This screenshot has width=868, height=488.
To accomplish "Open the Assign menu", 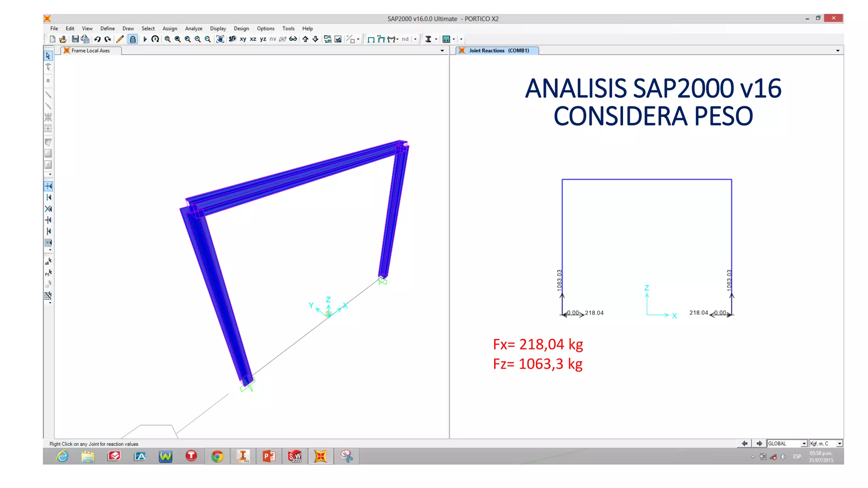I will click(170, 28).
